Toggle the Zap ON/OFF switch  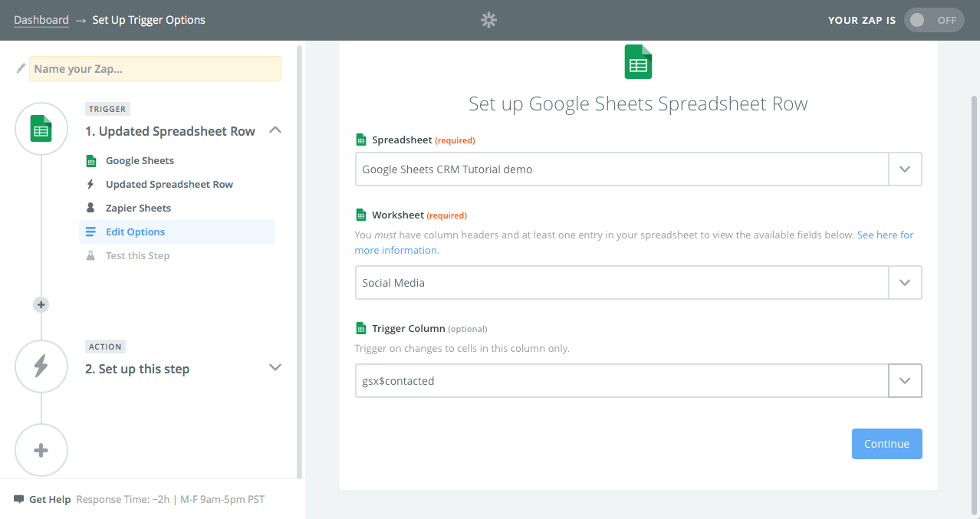tap(934, 20)
